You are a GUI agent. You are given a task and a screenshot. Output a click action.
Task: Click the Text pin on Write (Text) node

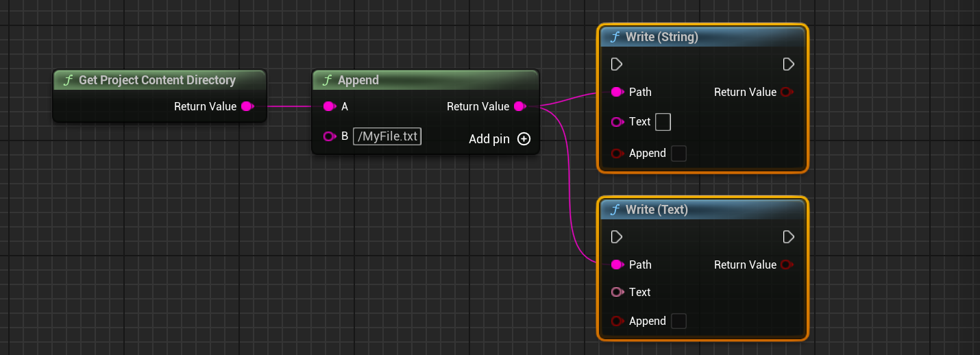[x=617, y=292]
